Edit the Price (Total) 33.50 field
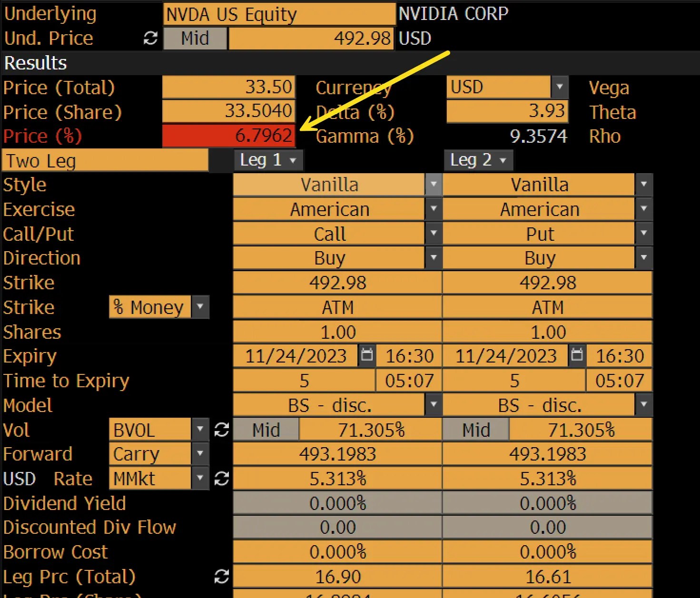700x598 pixels. coord(229,87)
